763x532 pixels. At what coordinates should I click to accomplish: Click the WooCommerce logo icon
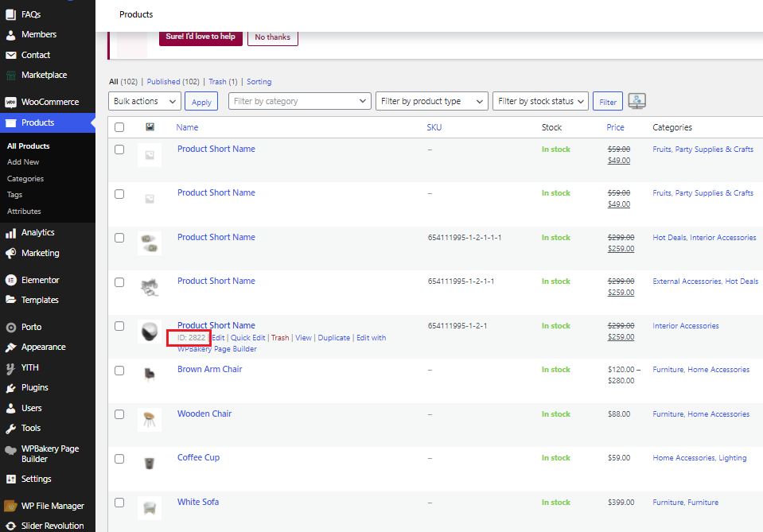click(x=10, y=102)
